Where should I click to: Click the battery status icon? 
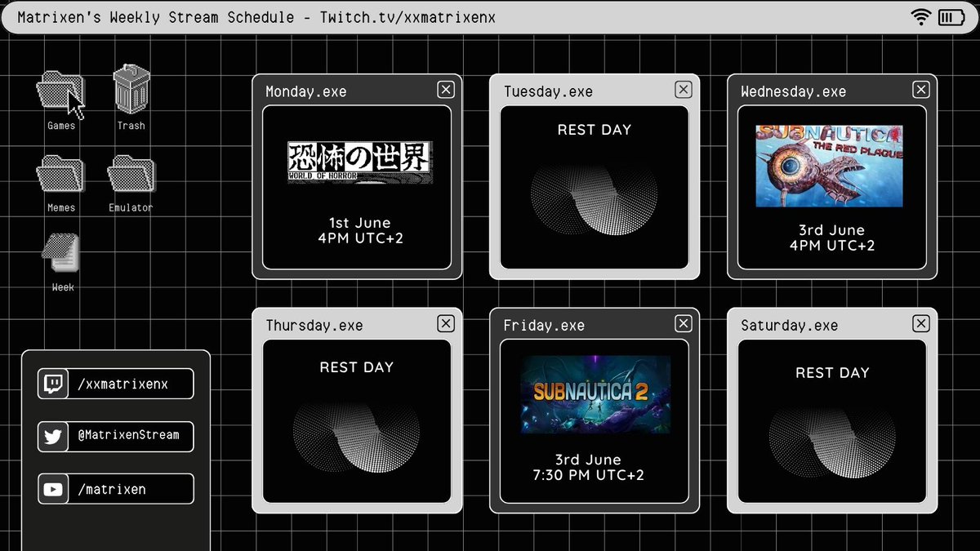click(x=951, y=17)
